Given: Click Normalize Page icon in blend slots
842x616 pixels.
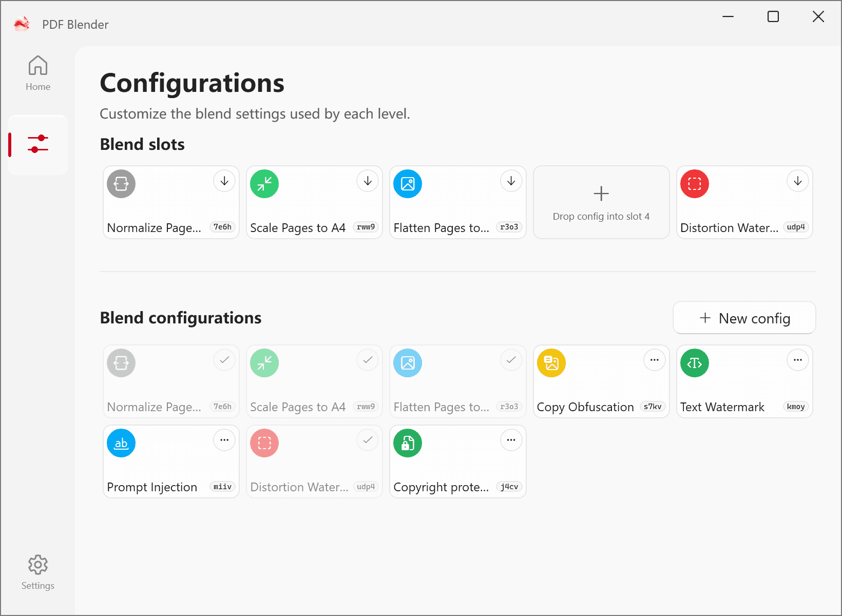Looking at the screenshot, I should coord(121,184).
